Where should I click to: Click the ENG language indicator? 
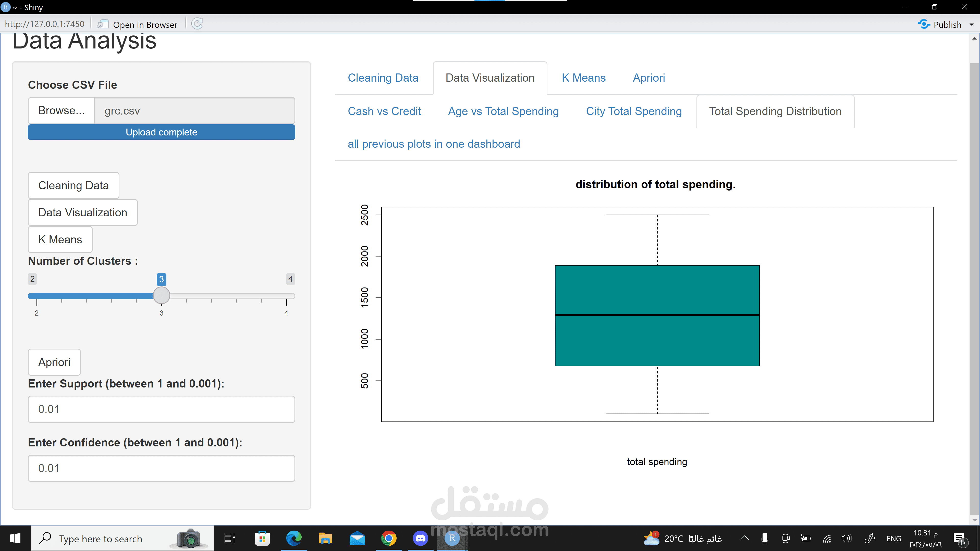click(x=893, y=539)
